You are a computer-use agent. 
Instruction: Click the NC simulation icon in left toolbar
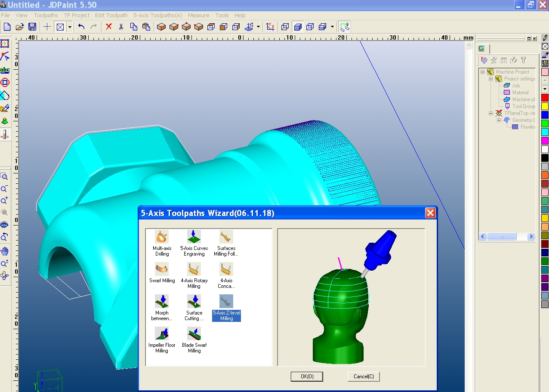coord(5,135)
